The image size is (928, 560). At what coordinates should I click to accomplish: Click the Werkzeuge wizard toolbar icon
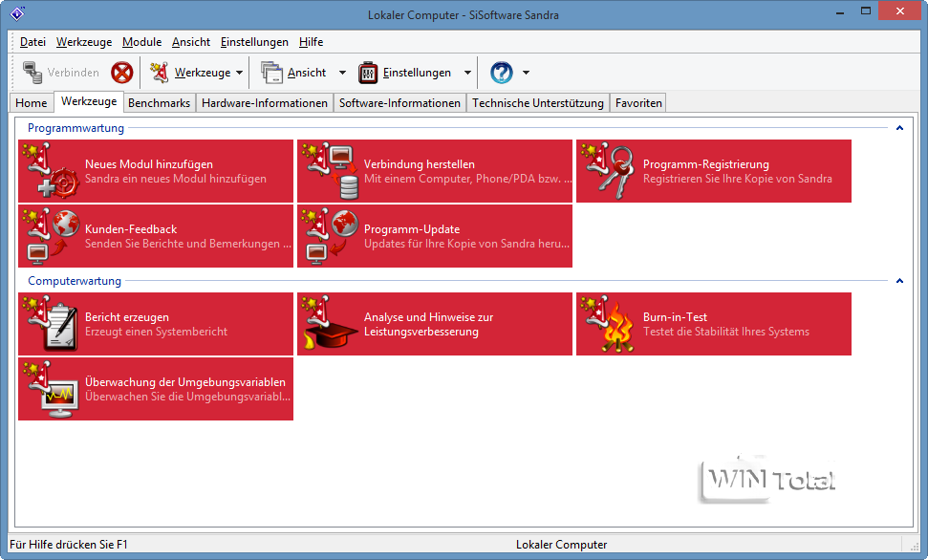159,73
